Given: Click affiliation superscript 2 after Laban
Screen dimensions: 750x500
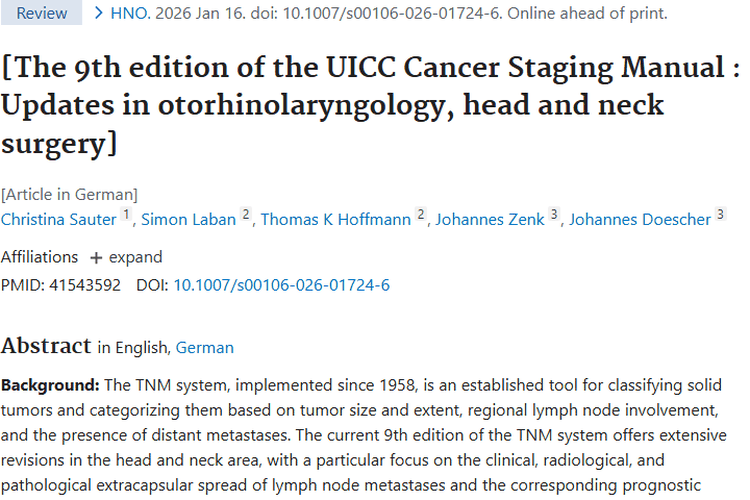Looking at the screenshot, I should [x=245, y=216].
